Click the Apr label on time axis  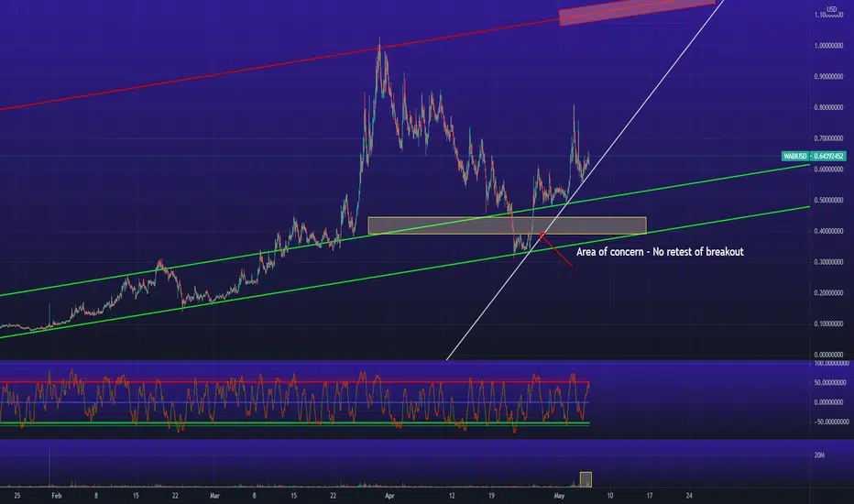(x=389, y=496)
